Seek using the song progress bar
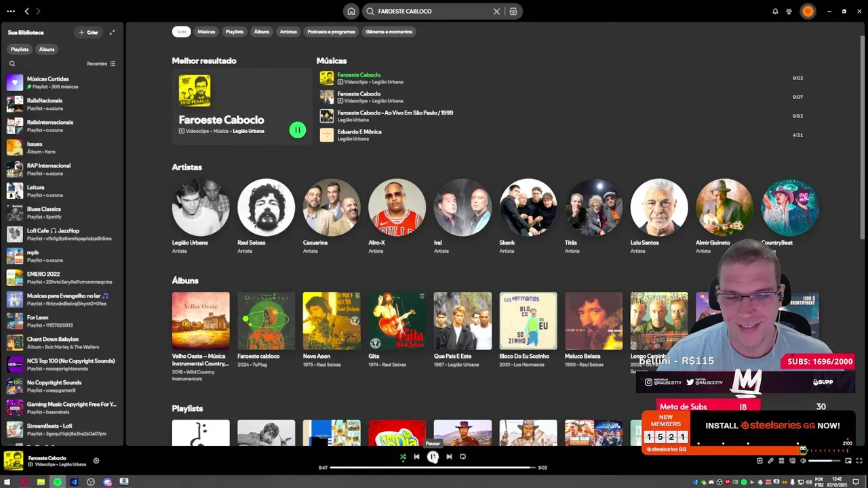The height and width of the screenshot is (488, 868). (x=433, y=468)
